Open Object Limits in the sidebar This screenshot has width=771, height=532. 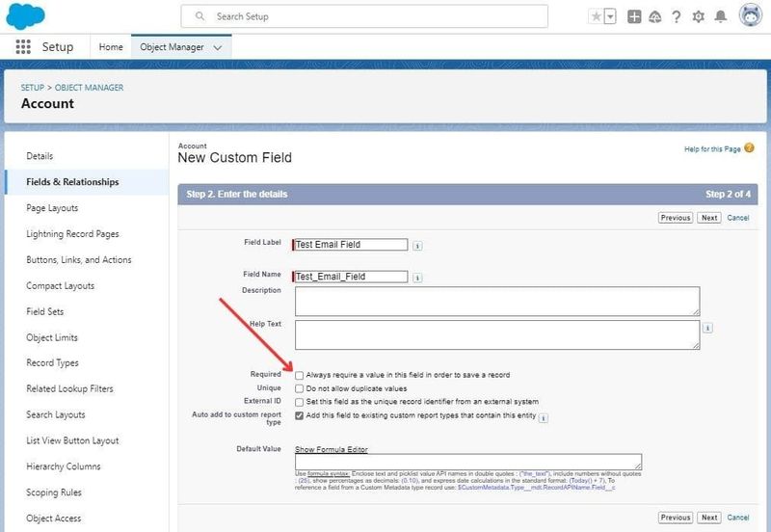tap(52, 337)
